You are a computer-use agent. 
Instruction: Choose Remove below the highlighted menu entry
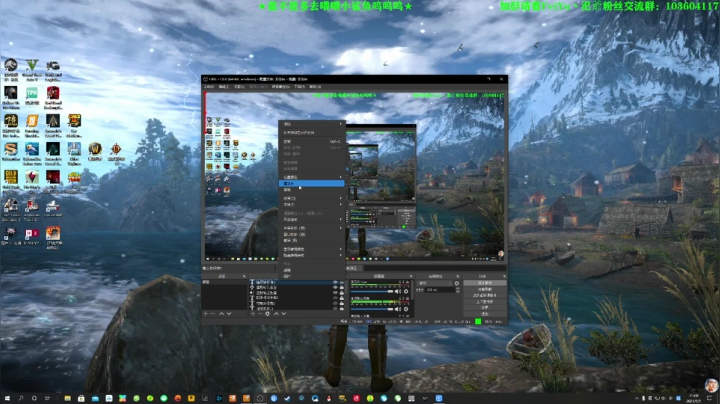311,190
